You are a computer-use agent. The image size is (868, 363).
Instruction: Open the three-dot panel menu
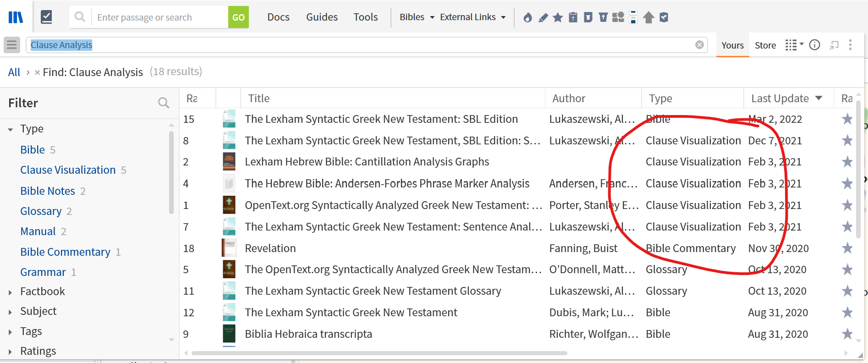(850, 45)
